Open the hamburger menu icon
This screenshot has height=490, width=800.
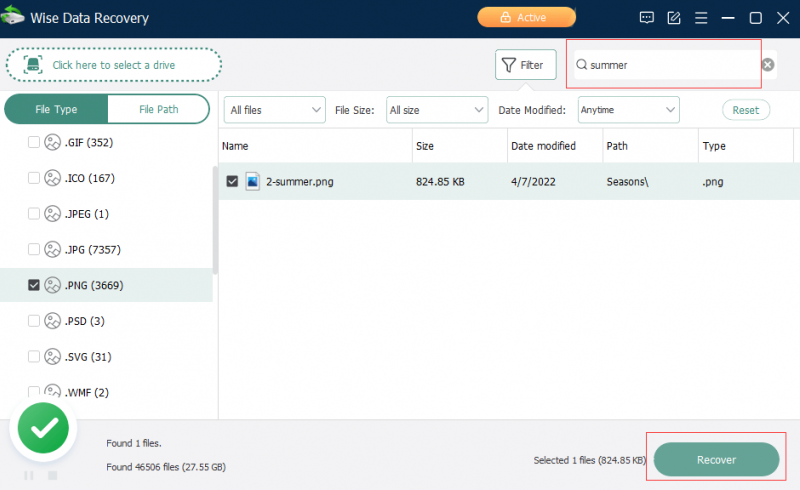tap(701, 18)
